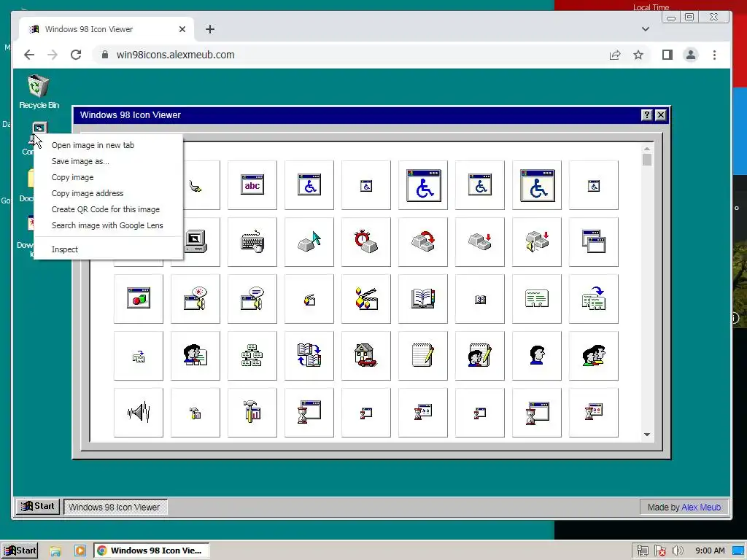Viewport: 747px width, 560px height.
Task: Click the green card with blue arrow icon
Action: pyautogui.click(x=593, y=298)
